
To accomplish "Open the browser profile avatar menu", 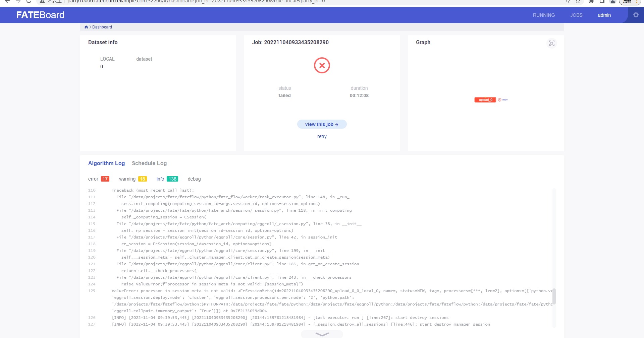I will [612, 1].
